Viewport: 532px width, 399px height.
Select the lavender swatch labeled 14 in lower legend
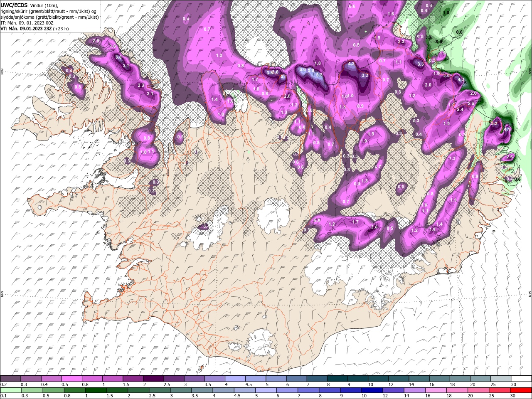414,390
